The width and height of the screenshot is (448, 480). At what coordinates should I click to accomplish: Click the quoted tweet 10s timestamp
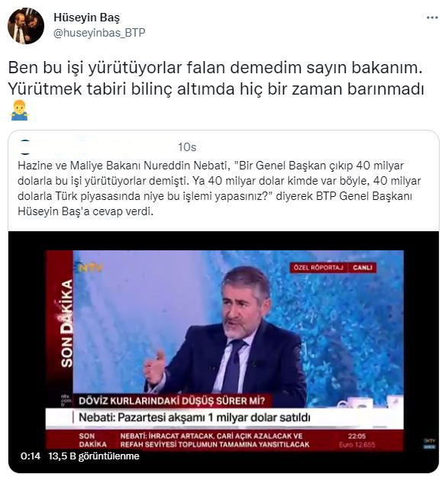187,147
